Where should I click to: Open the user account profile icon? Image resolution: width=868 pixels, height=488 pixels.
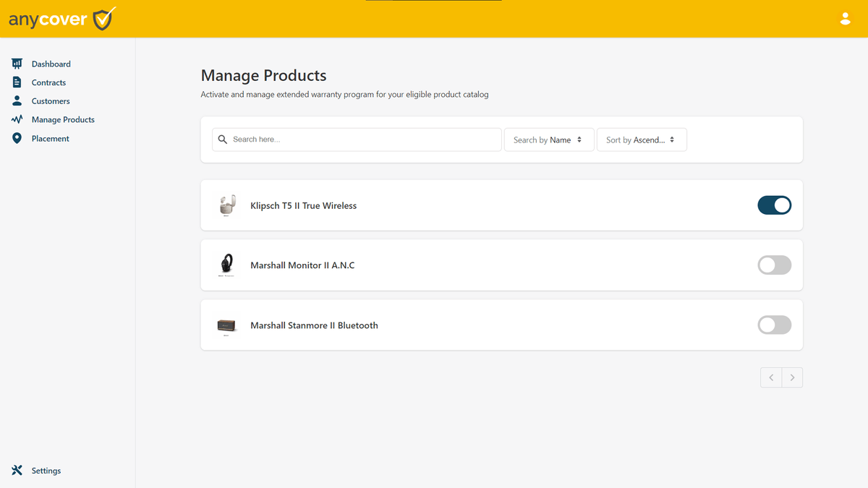pyautogui.click(x=845, y=19)
